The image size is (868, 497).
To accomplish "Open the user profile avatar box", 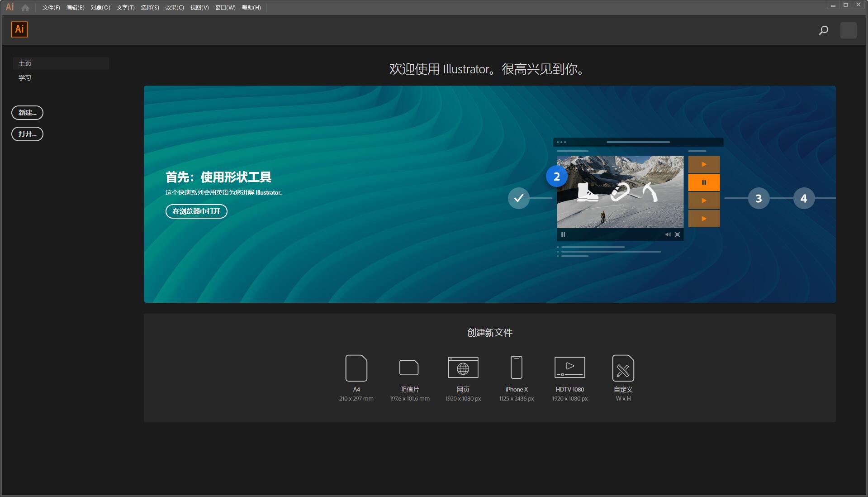I will coord(848,30).
